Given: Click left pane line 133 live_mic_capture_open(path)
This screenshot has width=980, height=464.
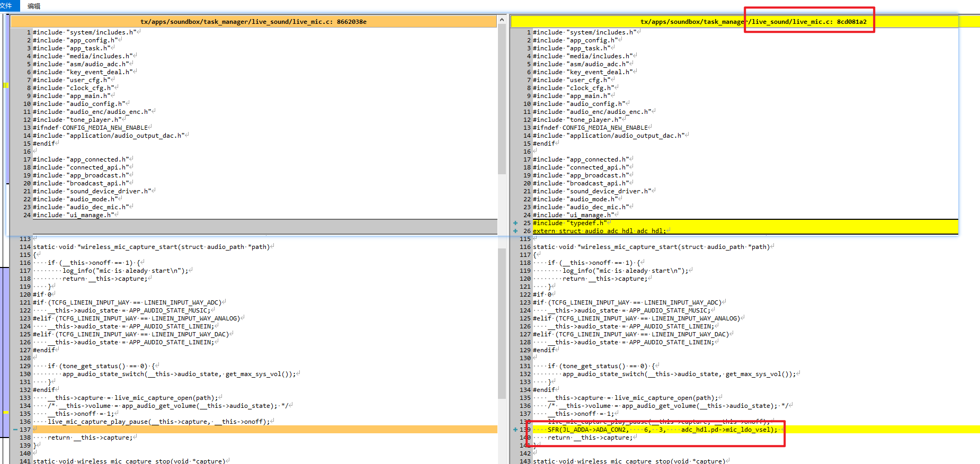Looking at the screenshot, I should point(133,398).
